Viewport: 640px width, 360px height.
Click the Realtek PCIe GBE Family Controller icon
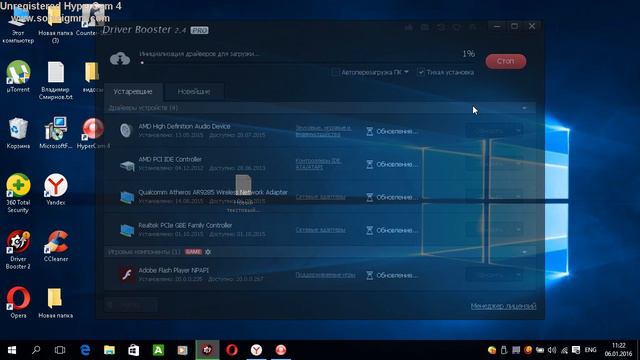(x=127, y=230)
